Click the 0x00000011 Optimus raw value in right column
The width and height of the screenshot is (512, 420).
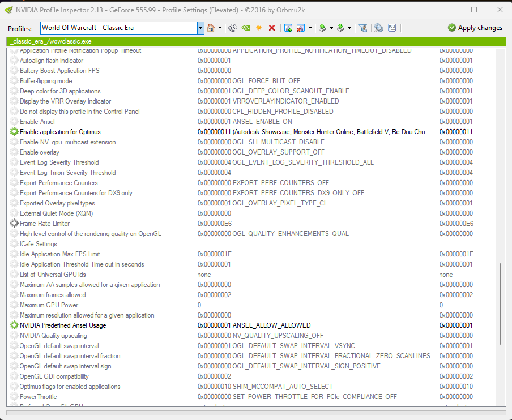[x=456, y=132]
